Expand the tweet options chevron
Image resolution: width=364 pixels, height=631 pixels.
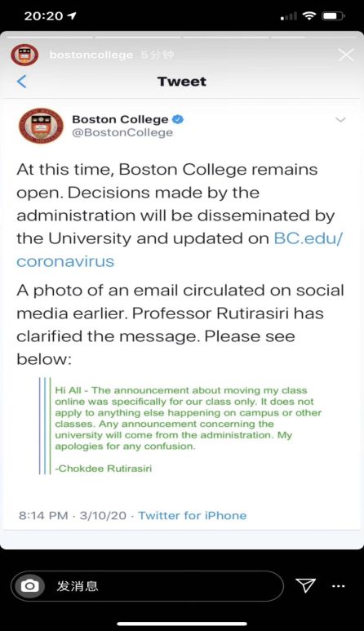tap(340, 120)
